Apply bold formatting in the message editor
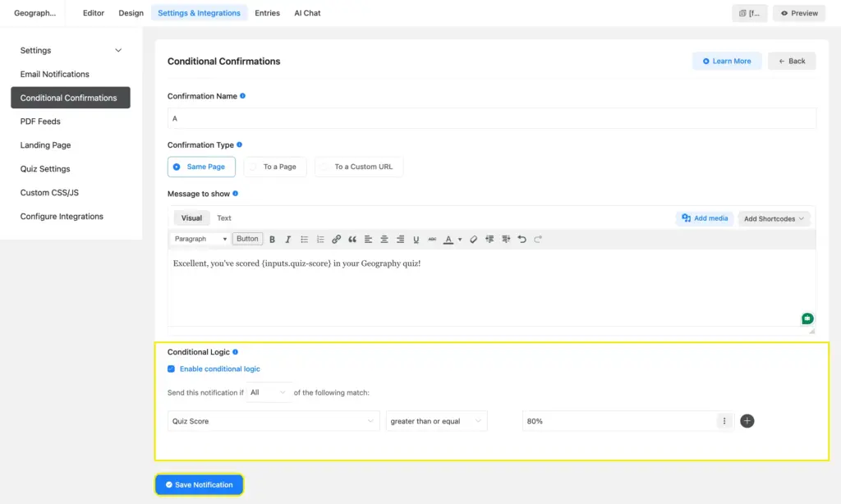This screenshot has height=504, width=841. pyautogui.click(x=272, y=239)
